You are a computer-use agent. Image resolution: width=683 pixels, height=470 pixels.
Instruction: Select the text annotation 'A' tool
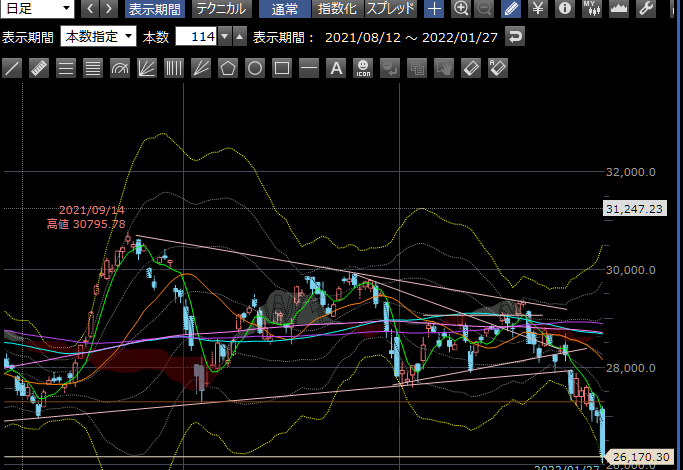pos(336,68)
